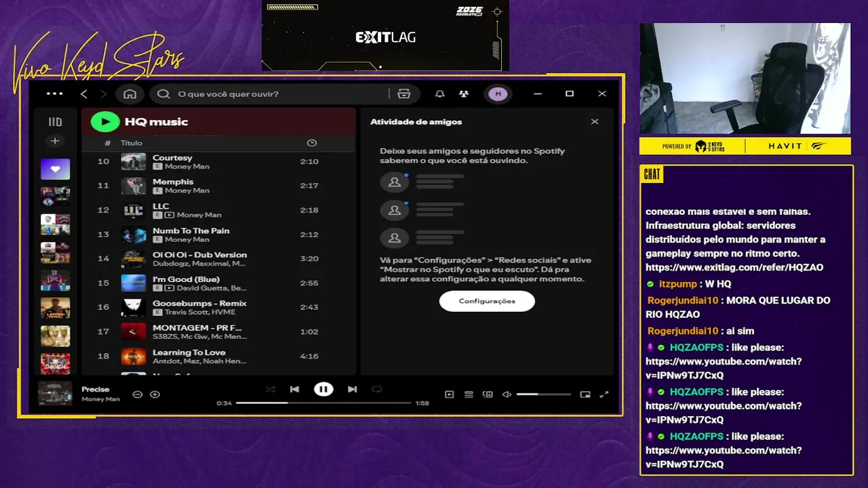
Task: Open the play queue icon
Action: pyautogui.click(x=469, y=394)
